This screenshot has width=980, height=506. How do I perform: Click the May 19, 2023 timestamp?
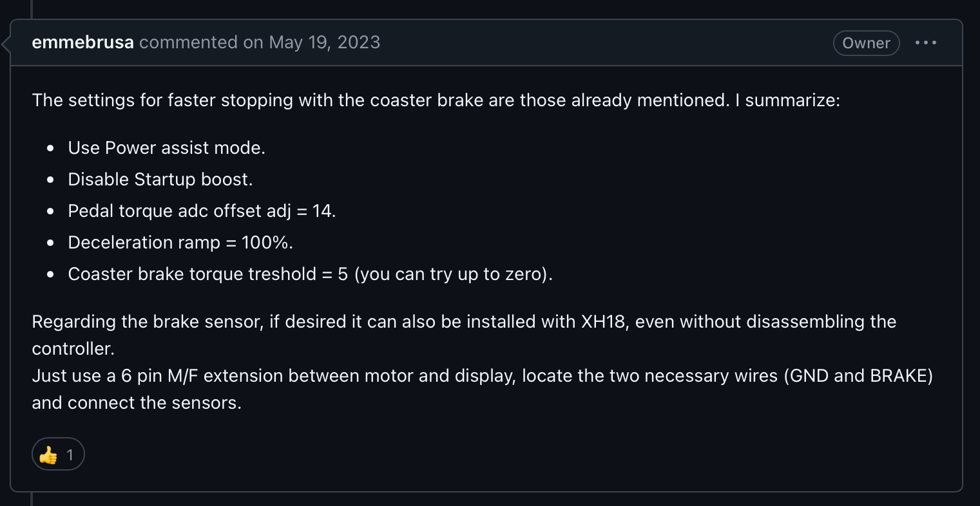pyautogui.click(x=324, y=42)
